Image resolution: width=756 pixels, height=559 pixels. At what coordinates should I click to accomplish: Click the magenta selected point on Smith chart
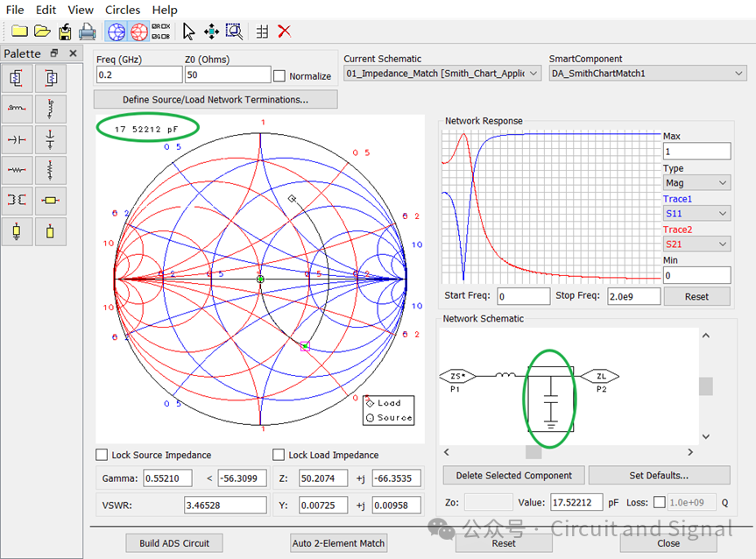[x=305, y=346]
